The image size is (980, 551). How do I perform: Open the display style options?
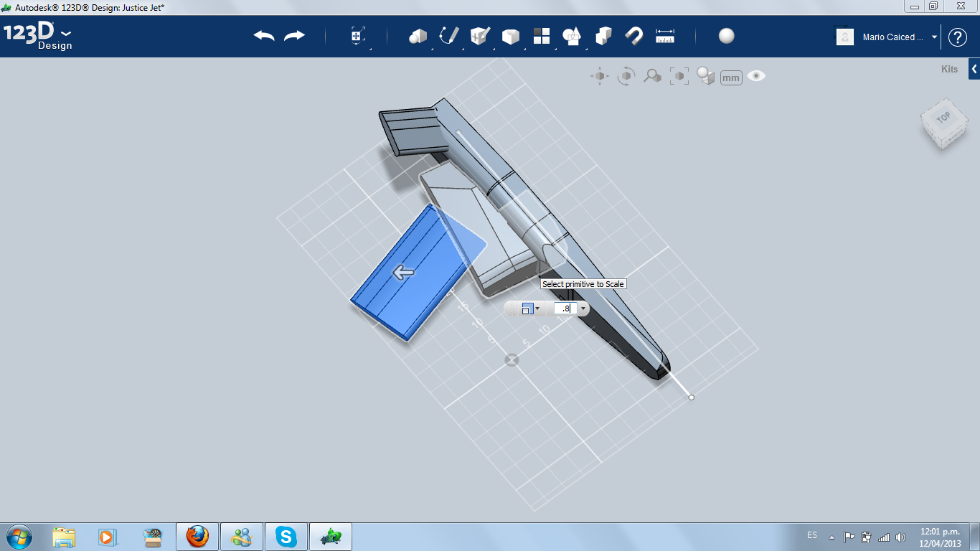706,76
